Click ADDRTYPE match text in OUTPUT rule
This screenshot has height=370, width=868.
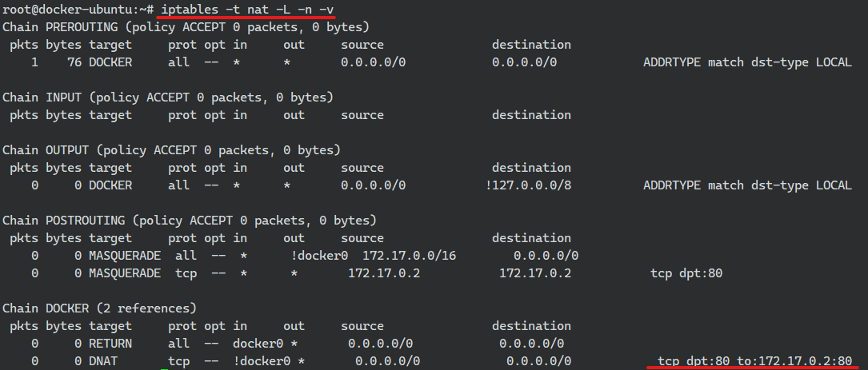pyautogui.click(x=747, y=185)
